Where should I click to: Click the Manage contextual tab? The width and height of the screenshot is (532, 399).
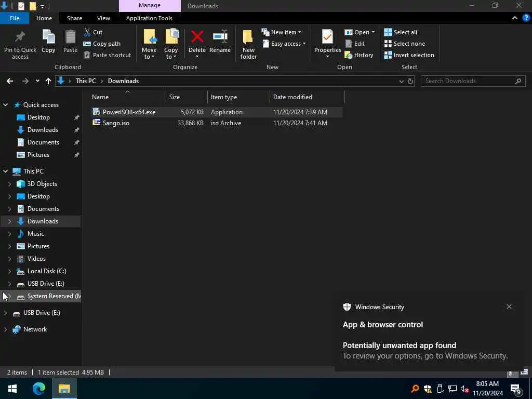pos(150,6)
